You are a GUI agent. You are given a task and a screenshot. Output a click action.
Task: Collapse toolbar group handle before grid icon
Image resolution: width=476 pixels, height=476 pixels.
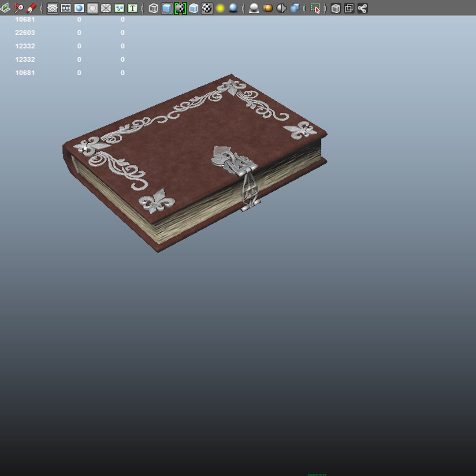[x=42, y=8]
